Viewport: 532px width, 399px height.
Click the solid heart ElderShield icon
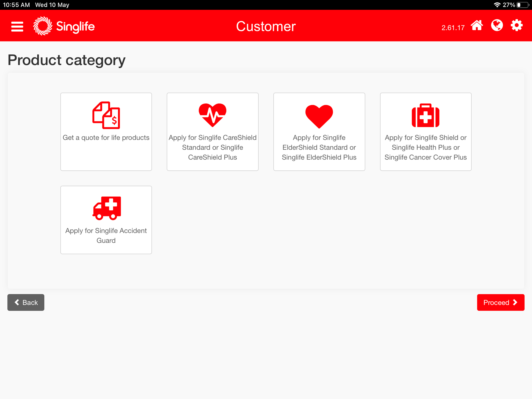(319, 117)
